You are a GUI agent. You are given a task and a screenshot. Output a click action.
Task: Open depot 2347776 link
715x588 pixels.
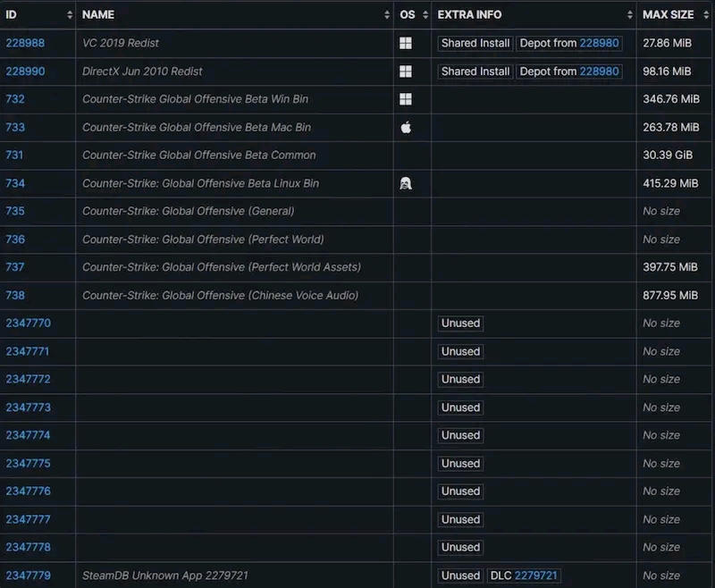click(x=29, y=491)
